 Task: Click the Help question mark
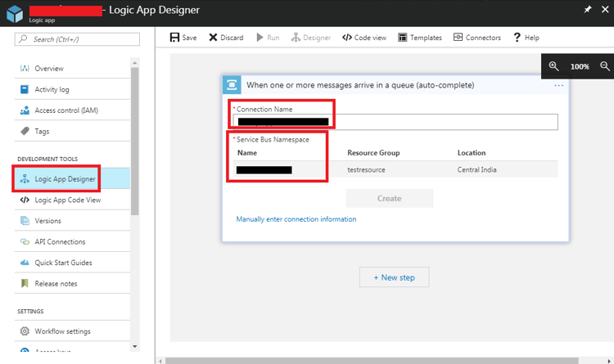coord(517,38)
